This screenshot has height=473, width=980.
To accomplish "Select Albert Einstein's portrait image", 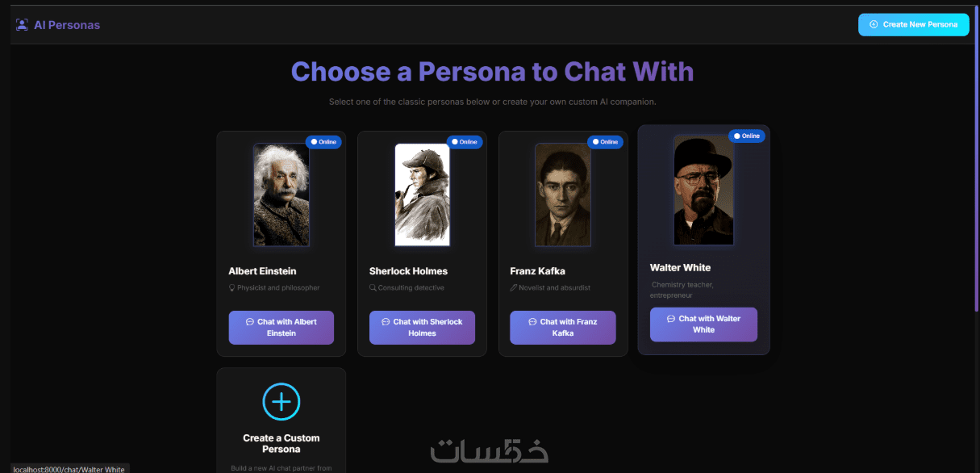I will (x=281, y=195).
